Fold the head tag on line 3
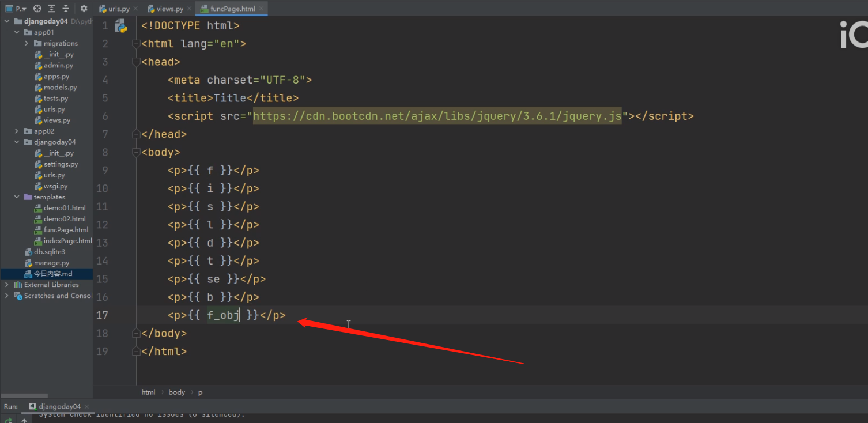 click(x=136, y=62)
